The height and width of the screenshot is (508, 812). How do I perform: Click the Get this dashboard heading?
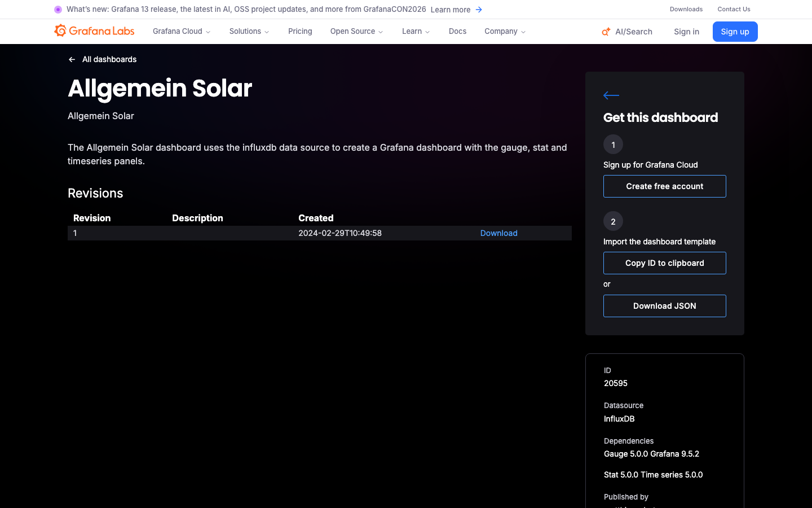(660, 117)
